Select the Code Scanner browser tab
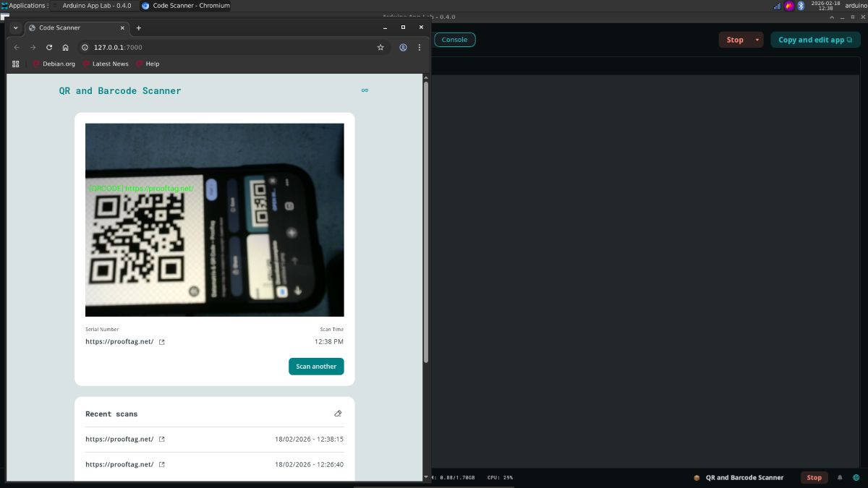Screen dimensions: 868x488 coord(76,27)
